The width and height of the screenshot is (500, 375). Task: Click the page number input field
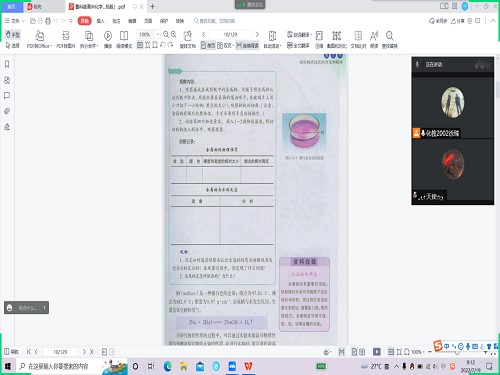click(230, 34)
